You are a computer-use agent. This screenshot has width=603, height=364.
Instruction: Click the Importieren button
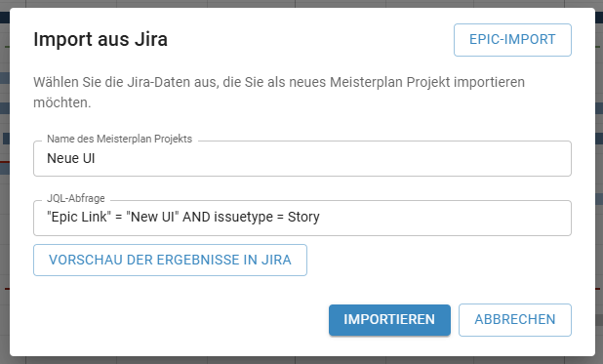389,320
